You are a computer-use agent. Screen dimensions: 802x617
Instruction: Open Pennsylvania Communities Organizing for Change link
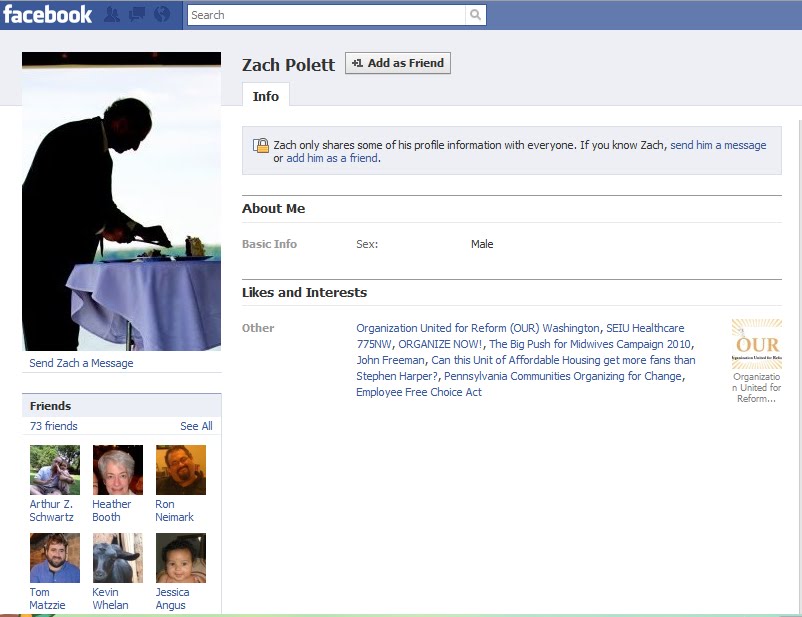coord(563,376)
